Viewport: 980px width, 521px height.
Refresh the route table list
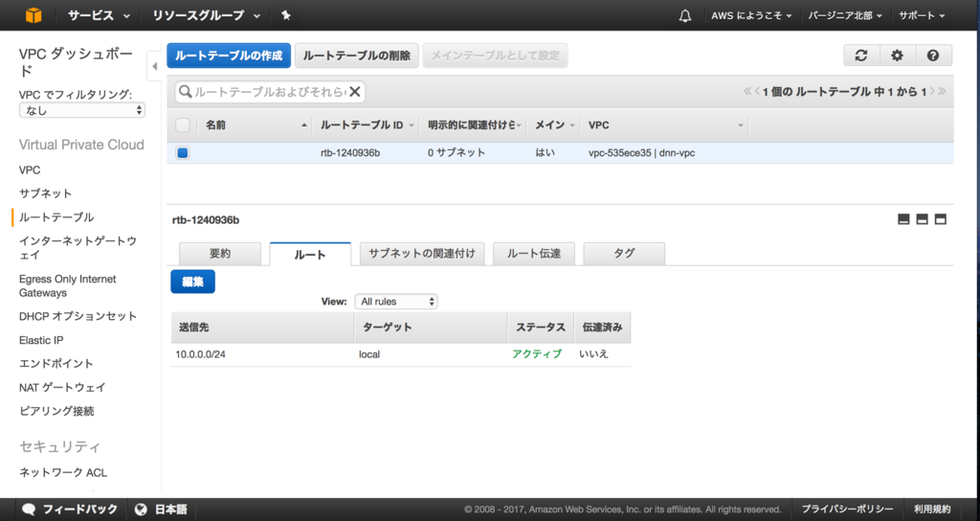pyautogui.click(x=861, y=56)
